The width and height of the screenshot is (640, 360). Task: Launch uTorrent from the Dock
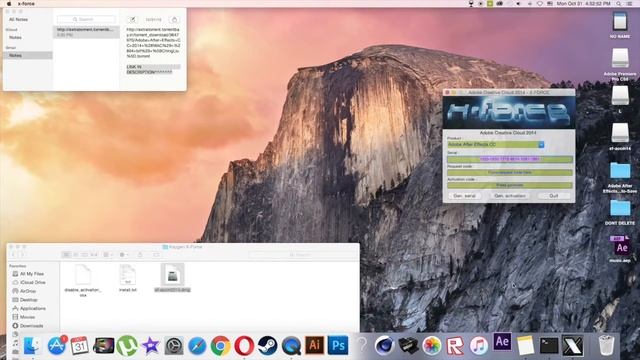click(x=127, y=346)
